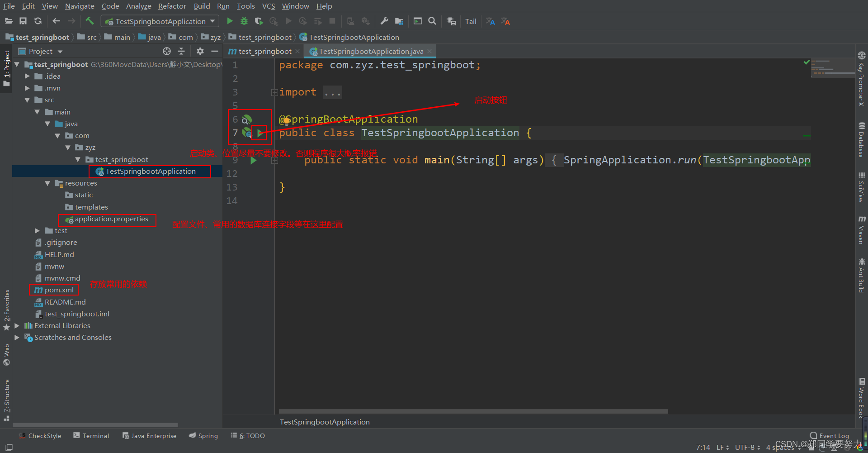This screenshot has width=868, height=453.
Task: Click the Spring bean gutter icon on line 6
Action: (246, 120)
